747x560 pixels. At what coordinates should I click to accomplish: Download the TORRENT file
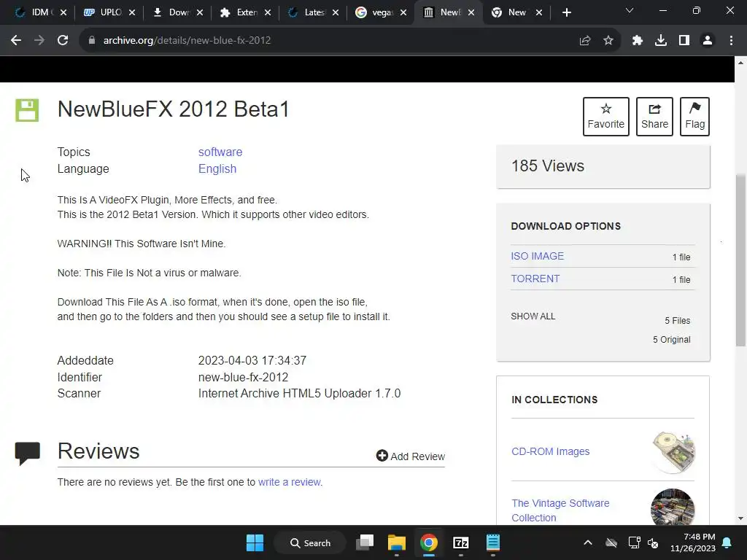pos(535,279)
